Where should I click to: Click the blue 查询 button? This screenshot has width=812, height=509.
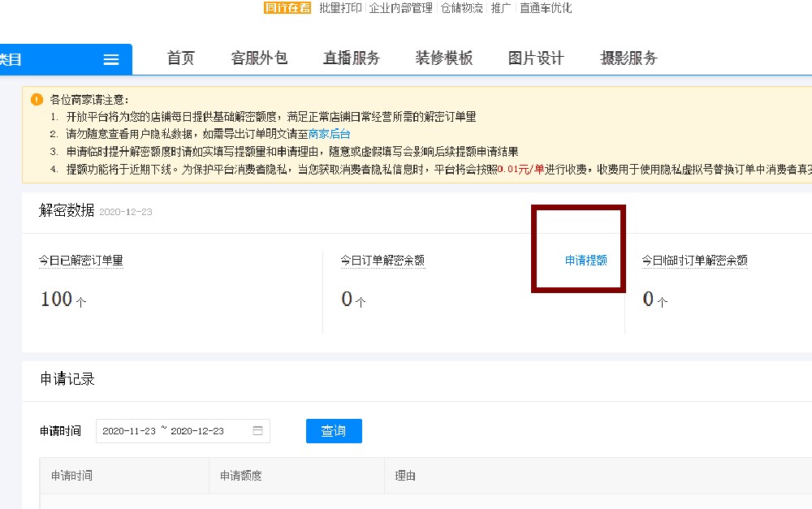(x=334, y=431)
